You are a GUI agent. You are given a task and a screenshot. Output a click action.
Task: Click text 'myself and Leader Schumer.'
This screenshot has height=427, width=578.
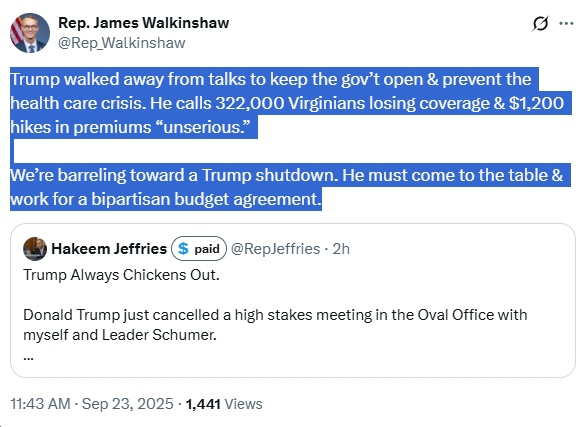coord(120,335)
